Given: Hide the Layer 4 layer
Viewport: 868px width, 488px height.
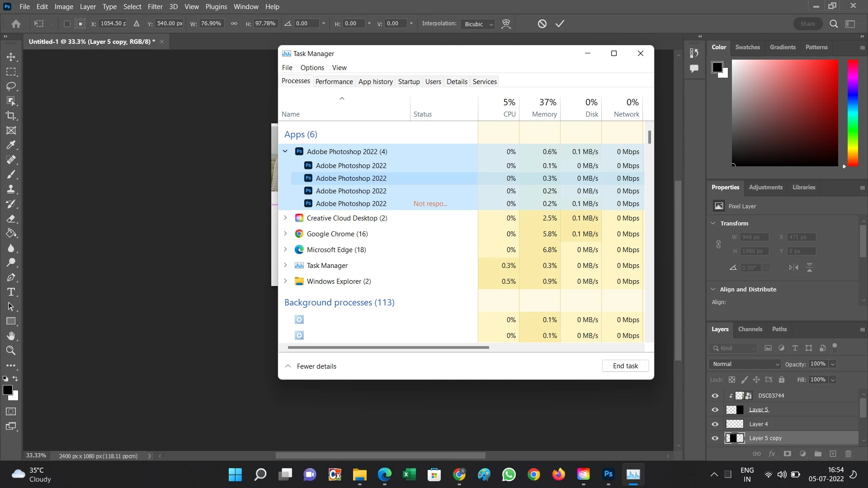Looking at the screenshot, I should pyautogui.click(x=715, y=424).
